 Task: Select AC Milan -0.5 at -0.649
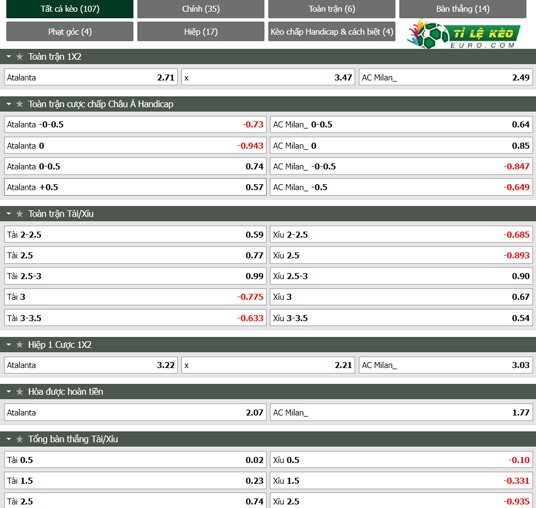[401, 187]
